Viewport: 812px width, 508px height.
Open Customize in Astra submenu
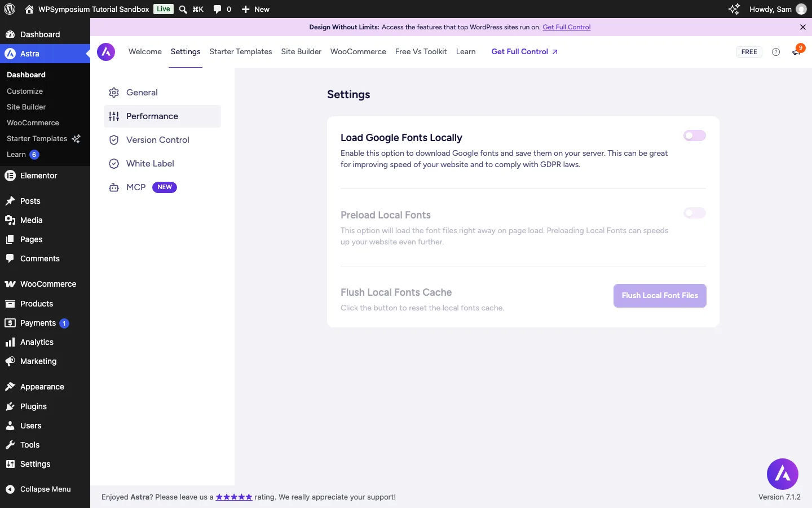pyautogui.click(x=25, y=91)
